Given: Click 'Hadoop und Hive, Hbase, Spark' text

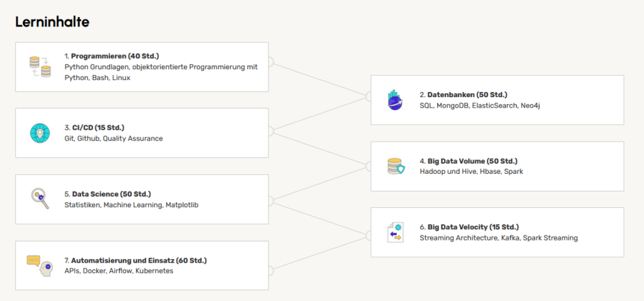Looking at the screenshot, I should tap(472, 171).
